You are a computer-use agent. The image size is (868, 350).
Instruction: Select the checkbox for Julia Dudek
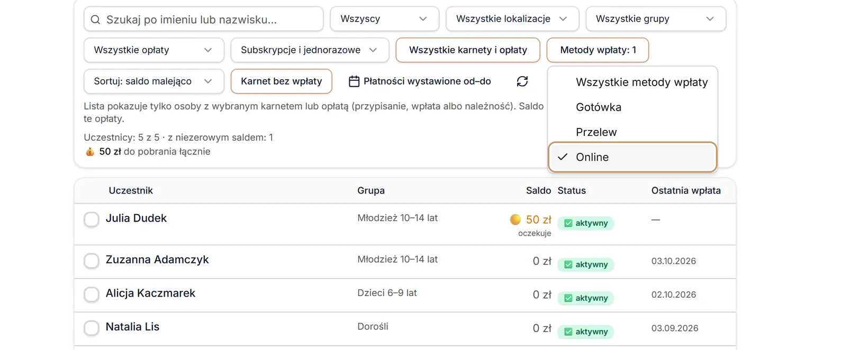click(x=92, y=219)
